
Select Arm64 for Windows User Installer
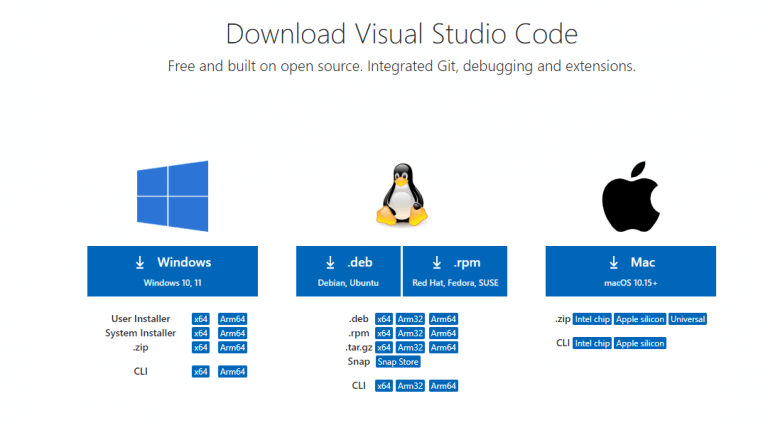(x=232, y=319)
